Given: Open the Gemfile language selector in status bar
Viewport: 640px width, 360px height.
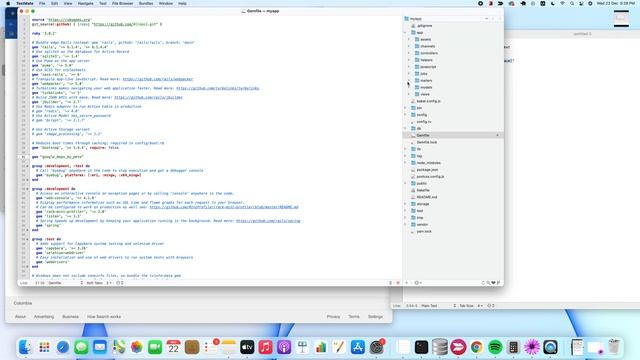Looking at the screenshot, I should click(65, 283).
